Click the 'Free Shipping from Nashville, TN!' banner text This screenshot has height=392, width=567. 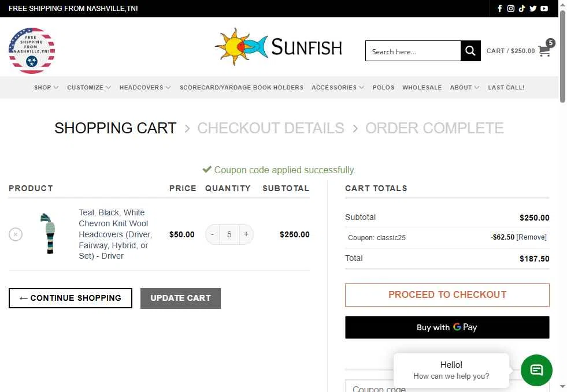(x=73, y=8)
